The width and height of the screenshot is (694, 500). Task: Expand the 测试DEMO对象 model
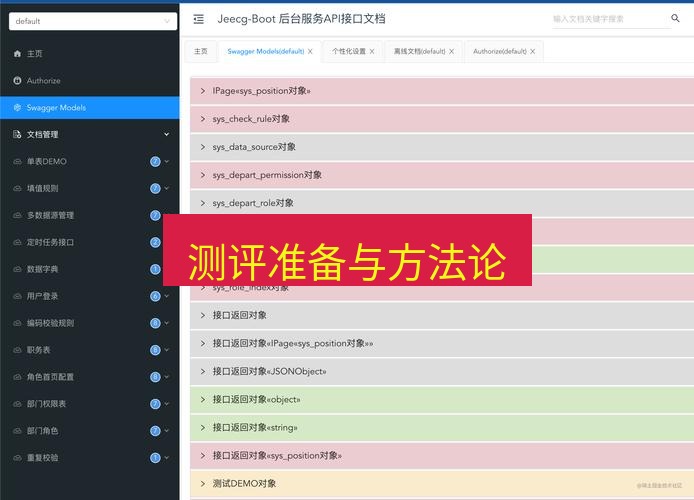[442, 484]
